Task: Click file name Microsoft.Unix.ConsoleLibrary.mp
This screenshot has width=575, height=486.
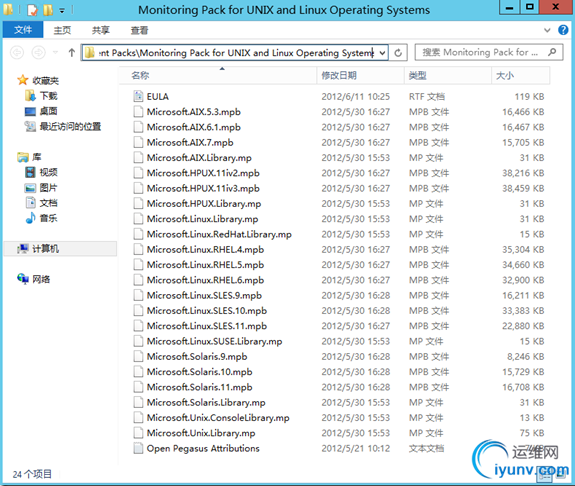Action: click(x=218, y=418)
